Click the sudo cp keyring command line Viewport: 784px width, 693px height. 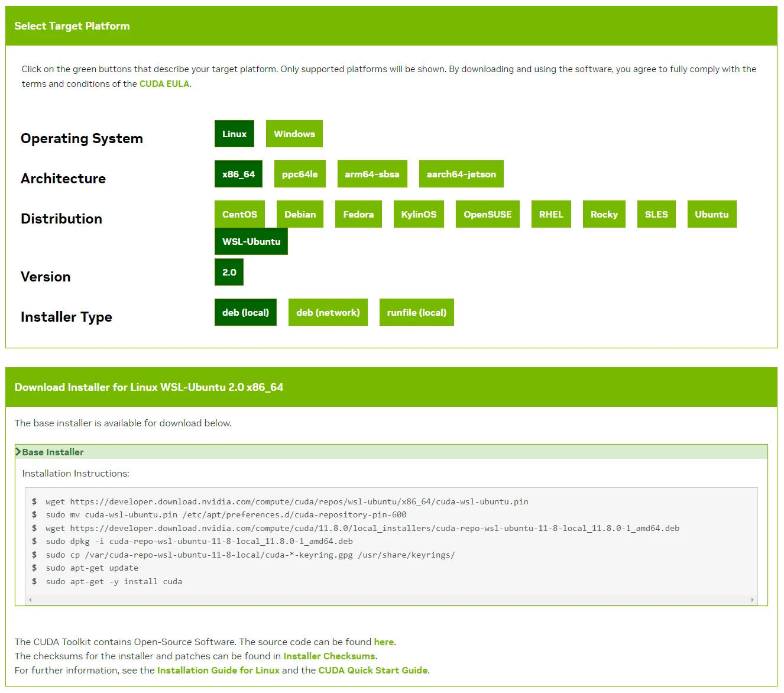[250, 555]
